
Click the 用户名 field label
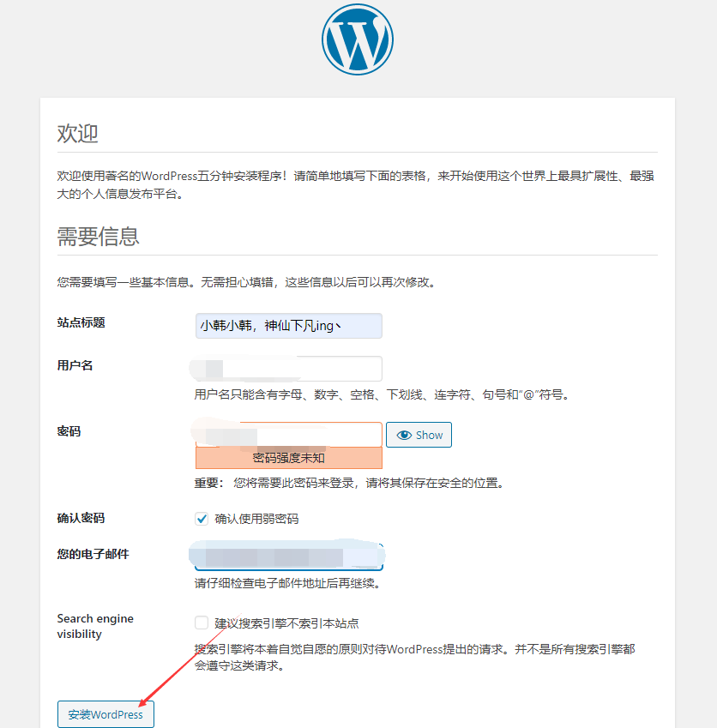[x=75, y=365]
